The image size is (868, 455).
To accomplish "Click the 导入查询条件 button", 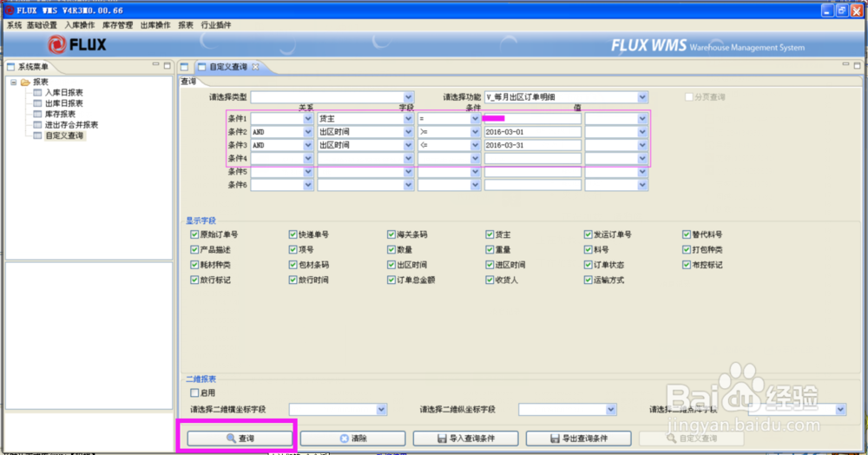I will click(465, 438).
